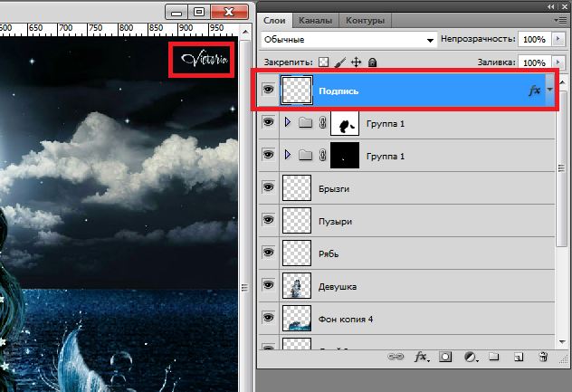This screenshot has width=572, height=392.
Task: Open the Layers panel options menu icon
Action: [560, 21]
